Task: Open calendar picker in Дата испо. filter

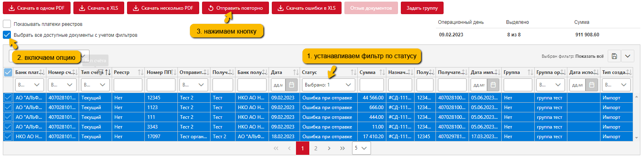Action: [592, 85]
